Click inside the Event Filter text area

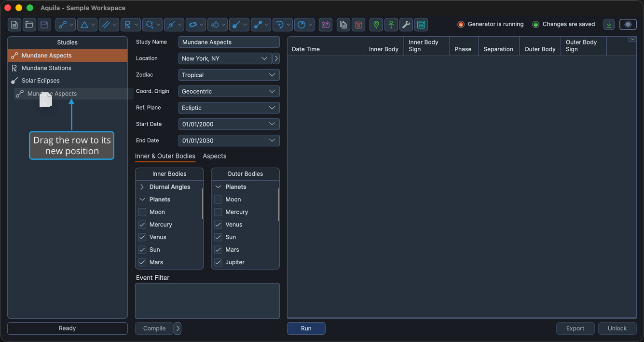click(207, 301)
